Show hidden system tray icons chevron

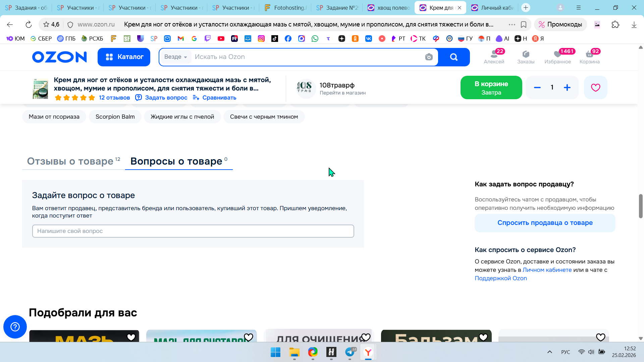pos(550,352)
